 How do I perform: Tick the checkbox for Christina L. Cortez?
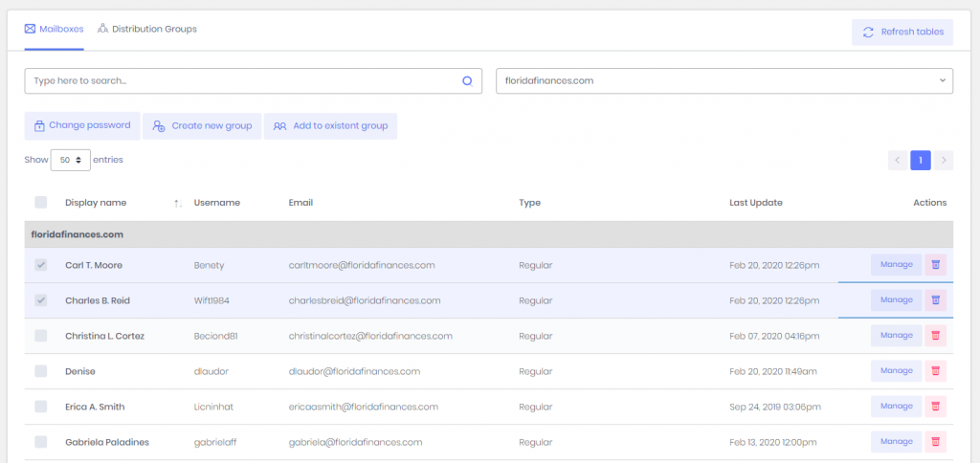click(x=41, y=336)
